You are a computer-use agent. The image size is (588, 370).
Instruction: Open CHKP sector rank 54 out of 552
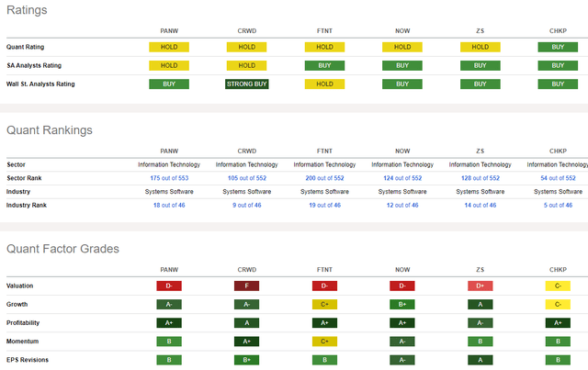pos(558,178)
